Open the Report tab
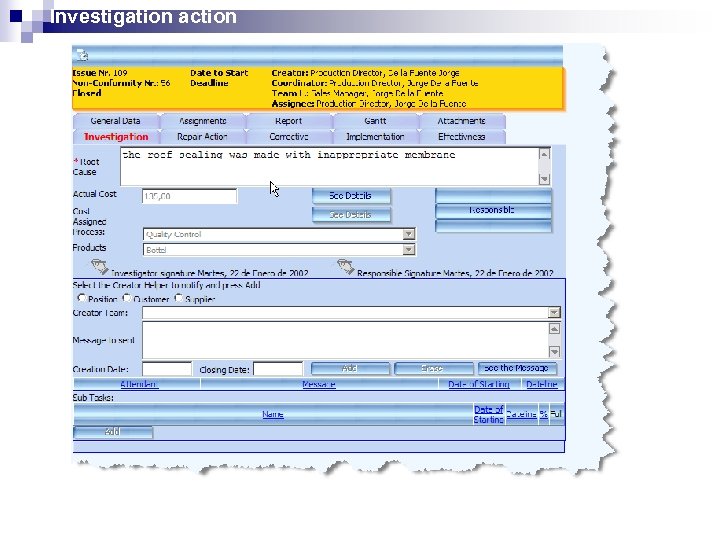This screenshot has width=720, height=540. (x=289, y=121)
